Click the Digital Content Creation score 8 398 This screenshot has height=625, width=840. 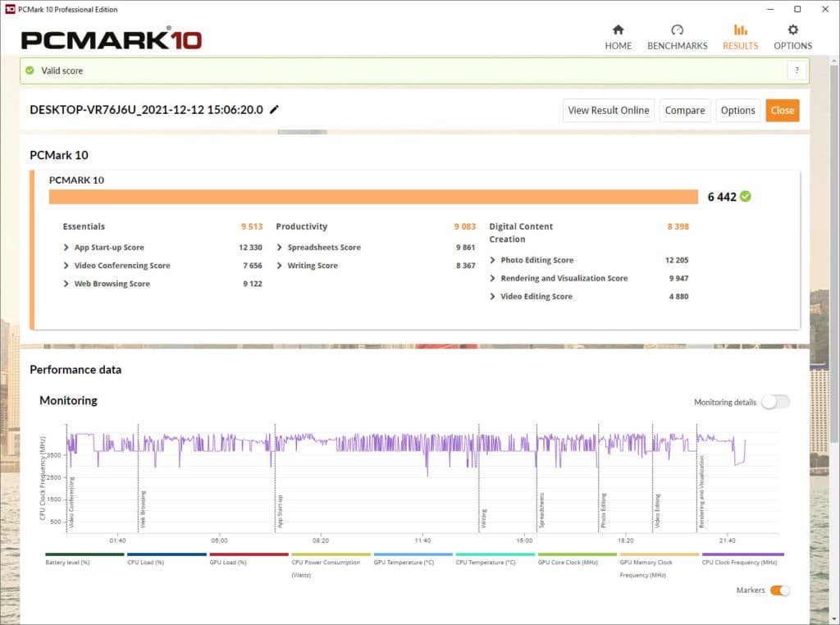click(678, 226)
